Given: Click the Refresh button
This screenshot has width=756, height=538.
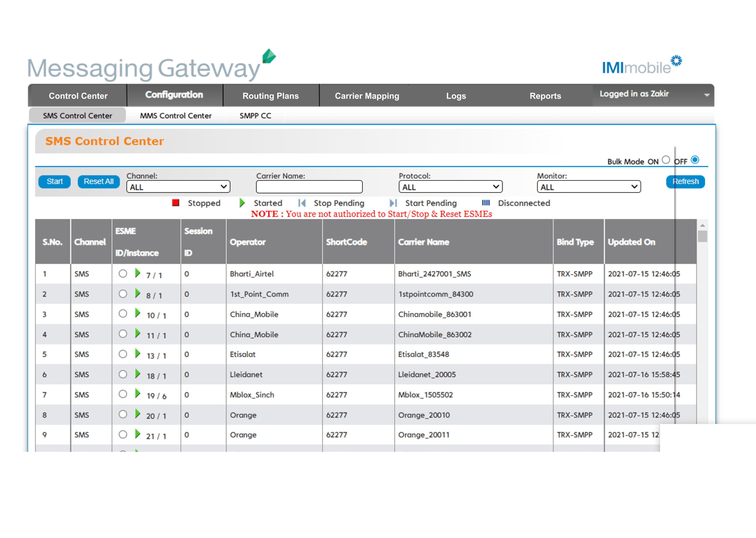Looking at the screenshot, I should tap(685, 182).
